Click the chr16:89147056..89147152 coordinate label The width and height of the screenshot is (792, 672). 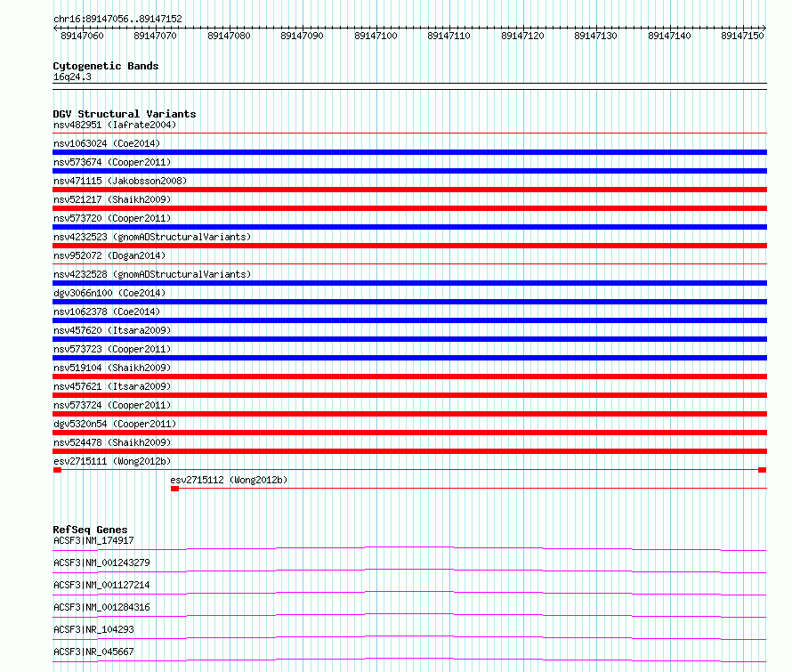click(x=117, y=19)
